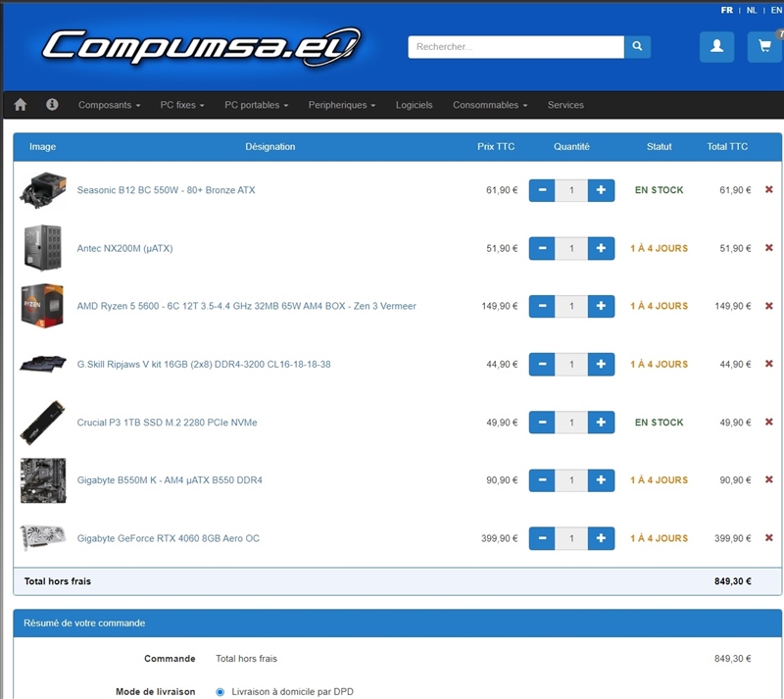This screenshot has width=784, height=699.
Task: Click the home icon in navigation bar
Action: (x=21, y=105)
